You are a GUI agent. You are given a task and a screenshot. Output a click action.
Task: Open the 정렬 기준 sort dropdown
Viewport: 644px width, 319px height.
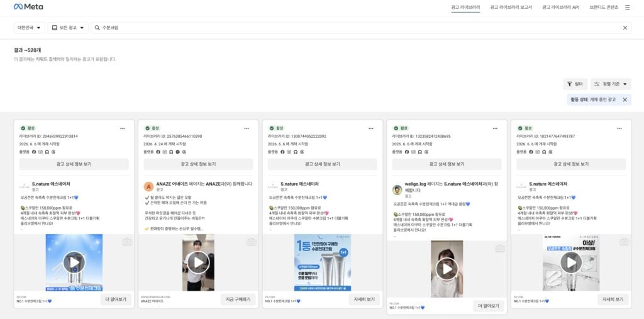point(611,84)
